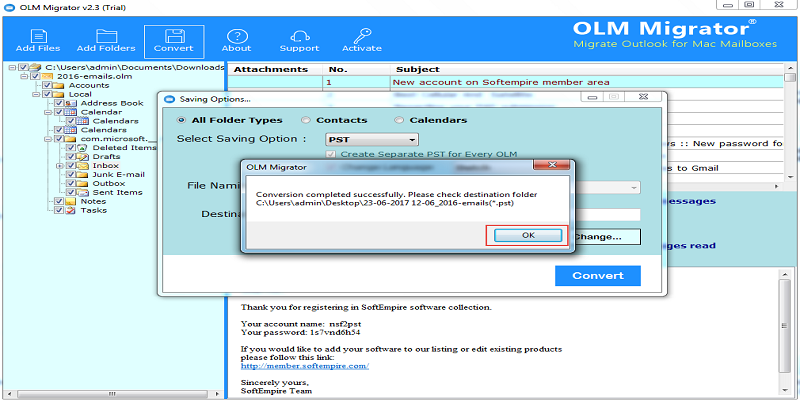Click the Drafts folder pencil icon
Viewport: 800px width, 400px height.
point(83,157)
